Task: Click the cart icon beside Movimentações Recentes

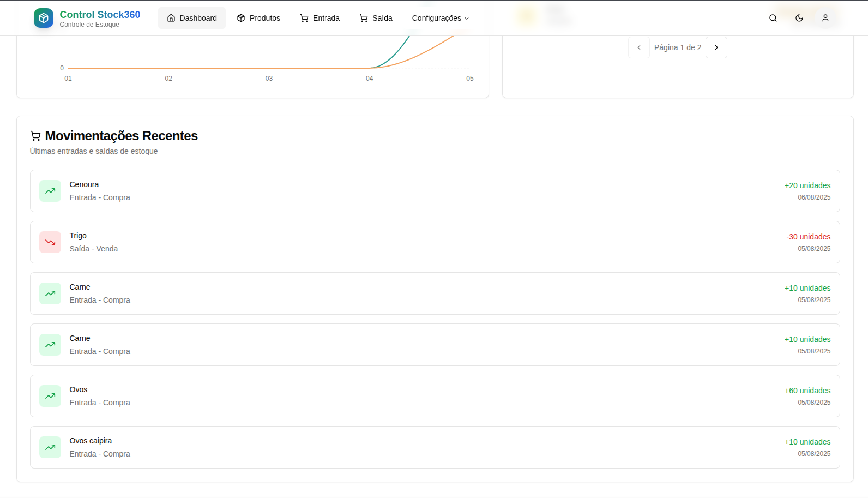Action: [x=35, y=136]
